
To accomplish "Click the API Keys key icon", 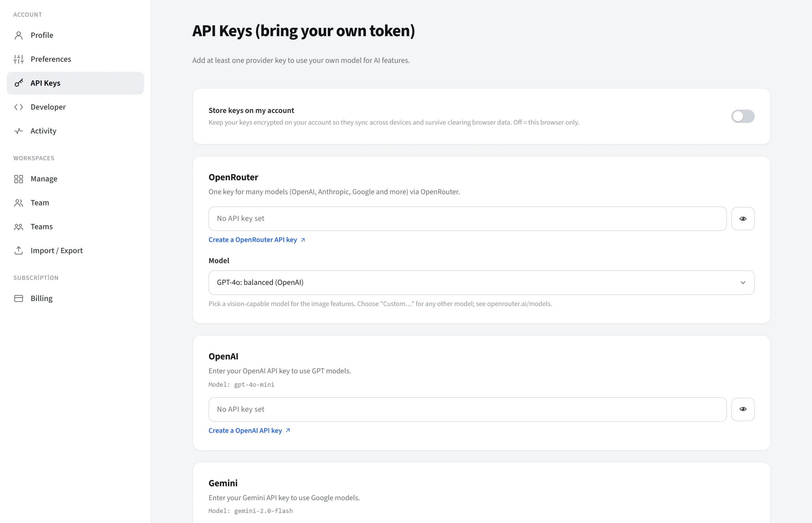I will click(x=19, y=83).
